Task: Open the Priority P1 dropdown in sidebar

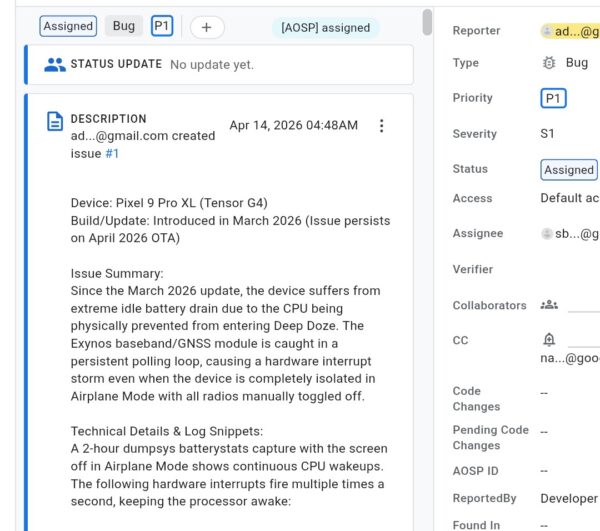Action: [x=553, y=99]
